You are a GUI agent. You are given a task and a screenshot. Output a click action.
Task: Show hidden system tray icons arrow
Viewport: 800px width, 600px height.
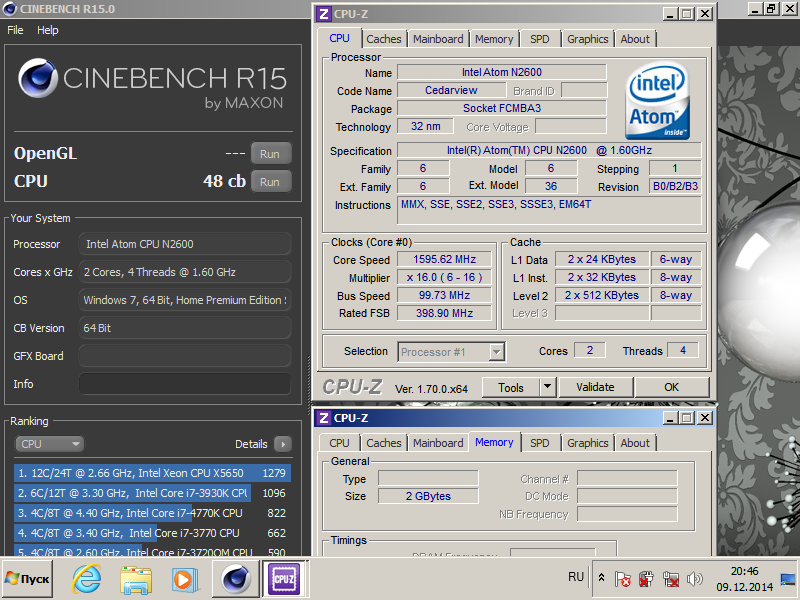(602, 578)
